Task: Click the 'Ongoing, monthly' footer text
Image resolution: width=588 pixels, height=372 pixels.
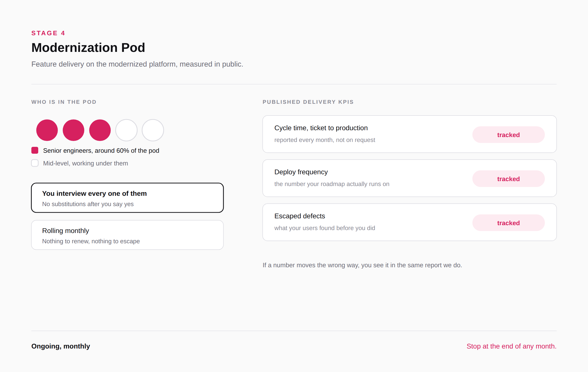Action: [x=61, y=346]
